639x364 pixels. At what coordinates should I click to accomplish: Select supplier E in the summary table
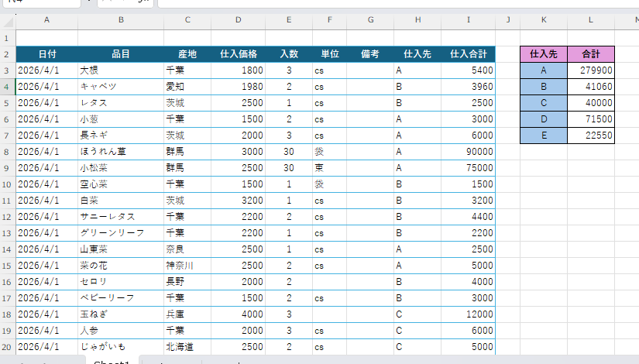pos(543,136)
